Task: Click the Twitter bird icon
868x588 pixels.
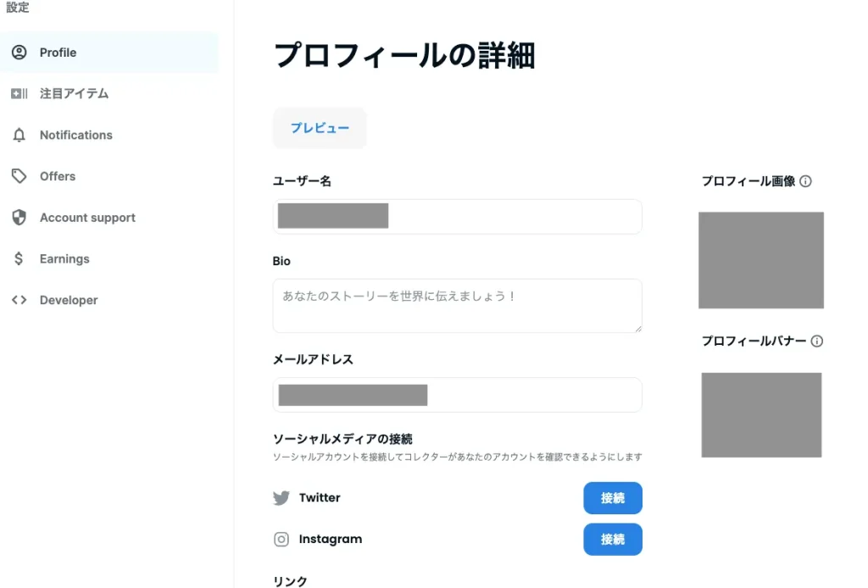Action: (x=281, y=498)
